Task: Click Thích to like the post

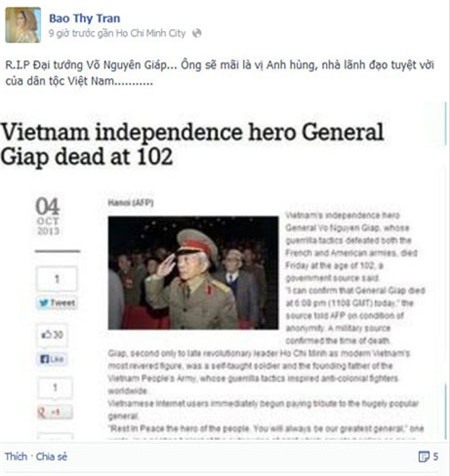Action: tap(16, 456)
